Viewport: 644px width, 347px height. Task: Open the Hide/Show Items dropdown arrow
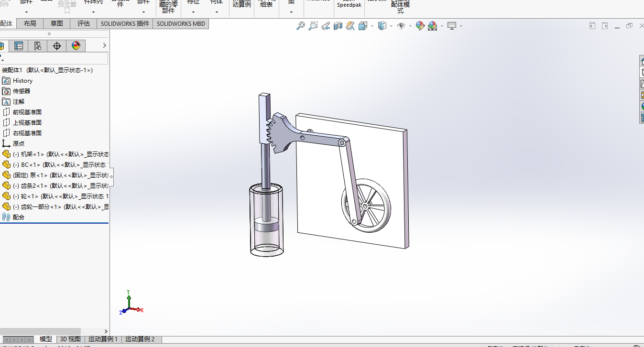pos(410,26)
